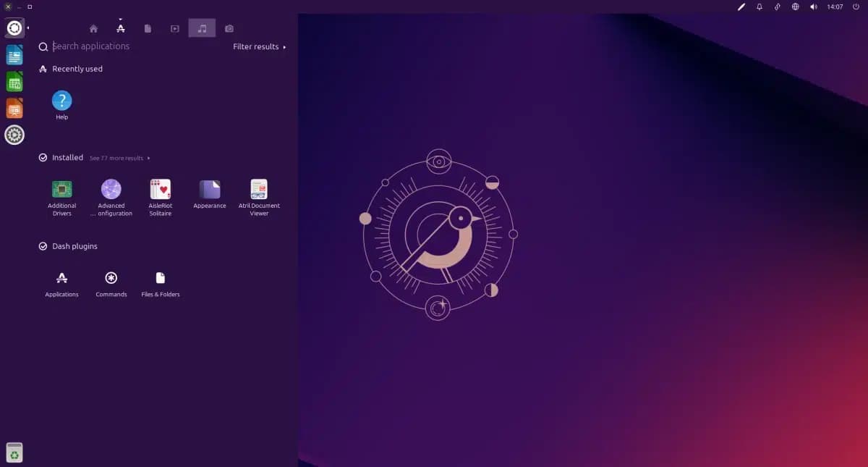
Task: Launch Additional Drivers
Action: coord(62,198)
